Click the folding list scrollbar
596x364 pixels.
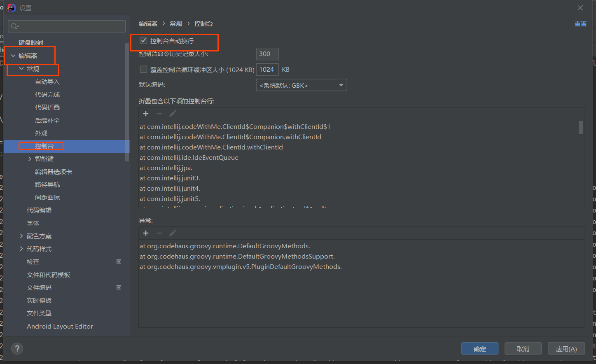pos(581,127)
